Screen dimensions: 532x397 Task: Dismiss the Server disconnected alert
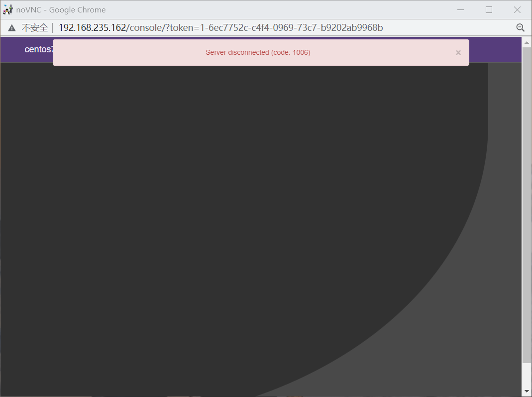click(x=458, y=53)
